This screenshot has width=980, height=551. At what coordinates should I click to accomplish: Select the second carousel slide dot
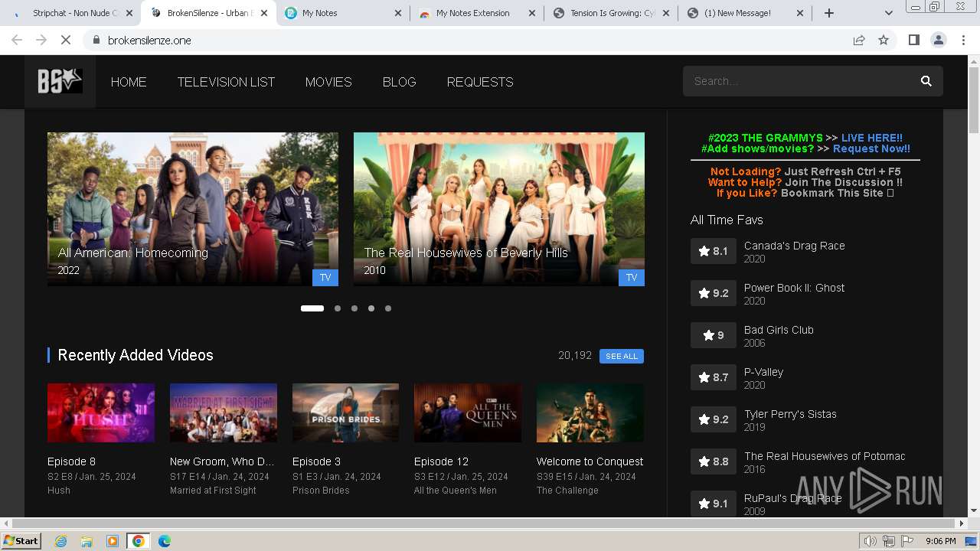point(338,308)
